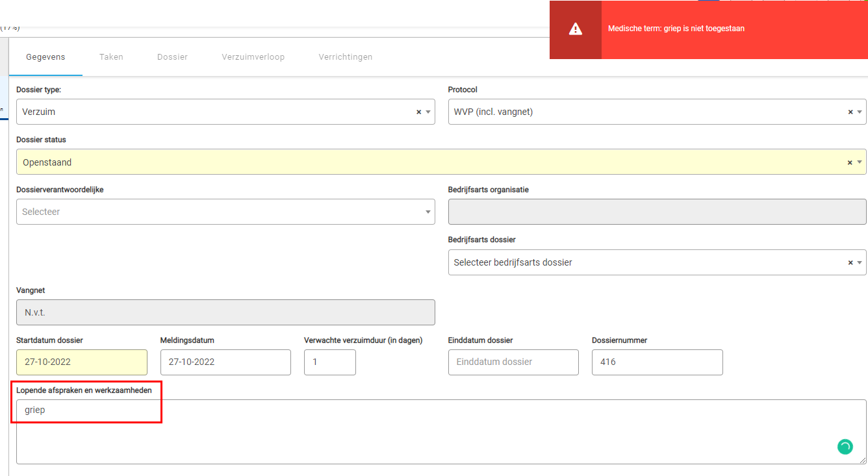
Task: Click the Meldingsdatum date field
Action: [x=225, y=362]
